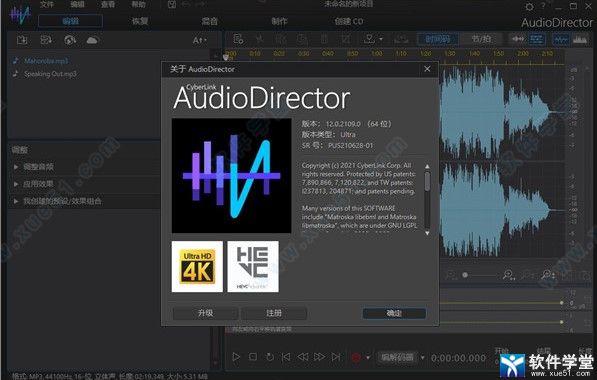This screenshot has width=597, height=380.
Task: Click the lower volume line handle
Action: 562,322
